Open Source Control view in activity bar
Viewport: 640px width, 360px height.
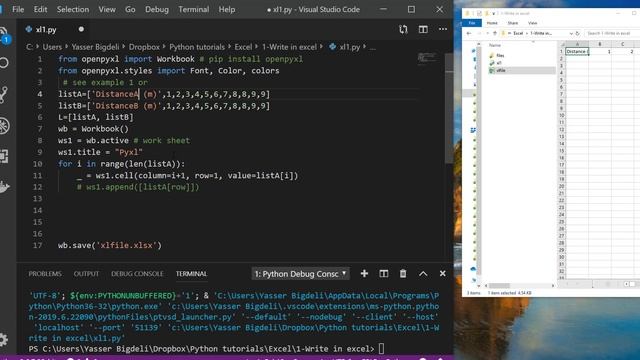(4, 94)
